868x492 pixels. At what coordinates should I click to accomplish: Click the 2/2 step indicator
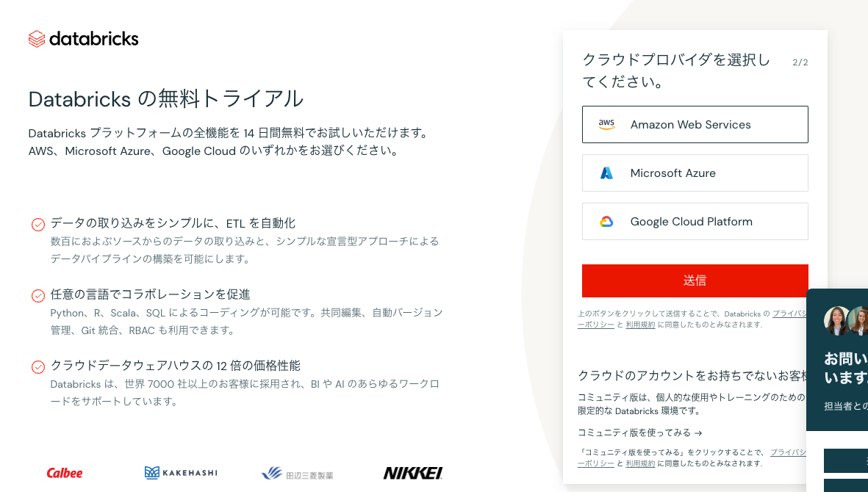tap(800, 62)
